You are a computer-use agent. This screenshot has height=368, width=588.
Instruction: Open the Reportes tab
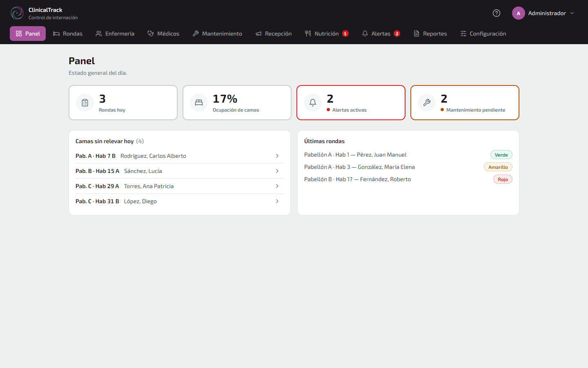pos(430,34)
